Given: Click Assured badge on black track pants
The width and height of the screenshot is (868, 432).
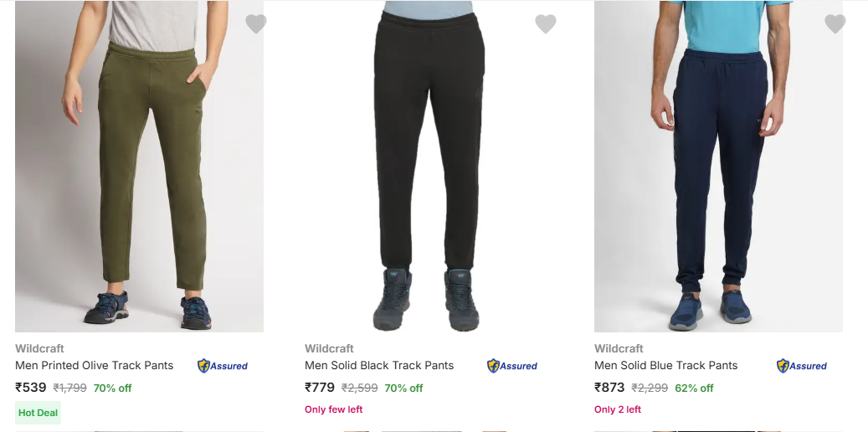Looking at the screenshot, I should point(512,366).
